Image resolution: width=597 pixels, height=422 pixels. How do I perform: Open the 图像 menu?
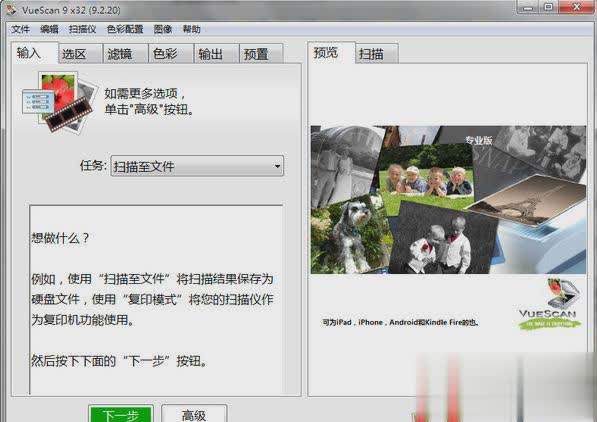click(x=163, y=29)
